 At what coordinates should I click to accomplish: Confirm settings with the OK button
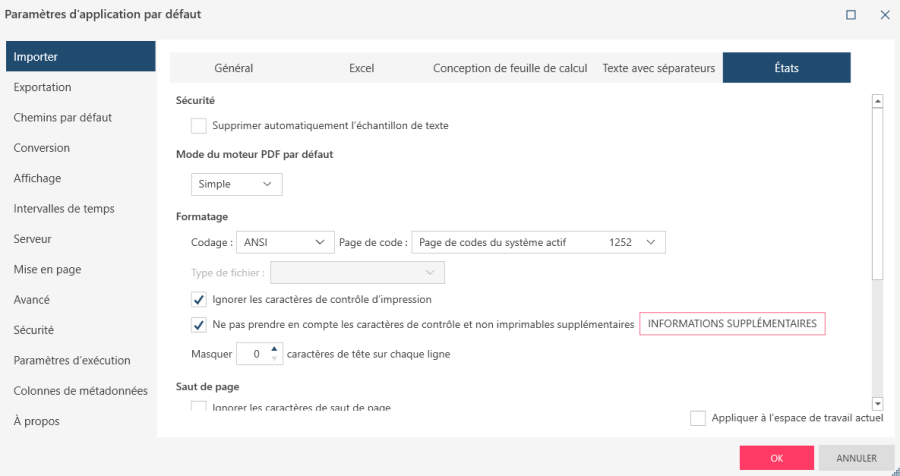[777, 458]
